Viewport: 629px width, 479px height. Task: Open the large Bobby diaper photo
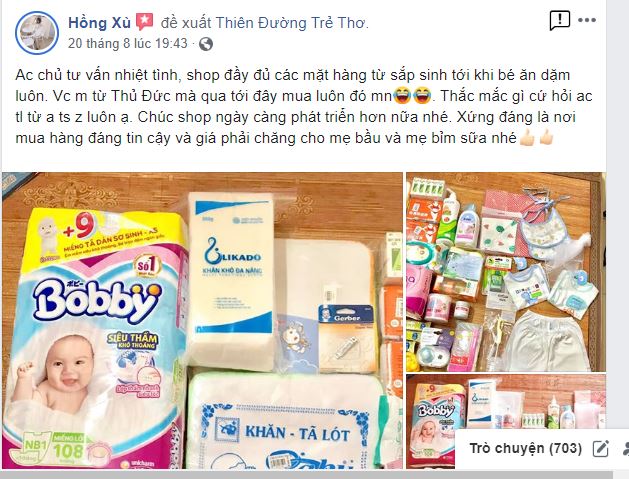202,320
